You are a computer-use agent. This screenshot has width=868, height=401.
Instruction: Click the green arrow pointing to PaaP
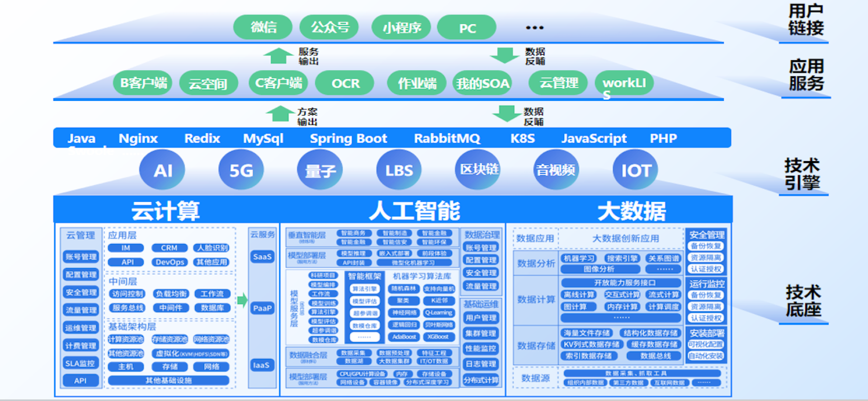click(242, 299)
